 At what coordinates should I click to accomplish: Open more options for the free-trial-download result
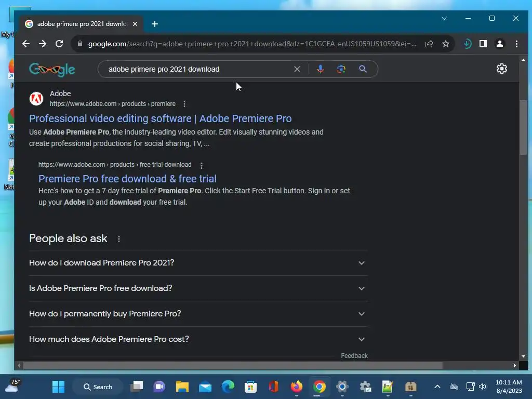pyautogui.click(x=202, y=165)
